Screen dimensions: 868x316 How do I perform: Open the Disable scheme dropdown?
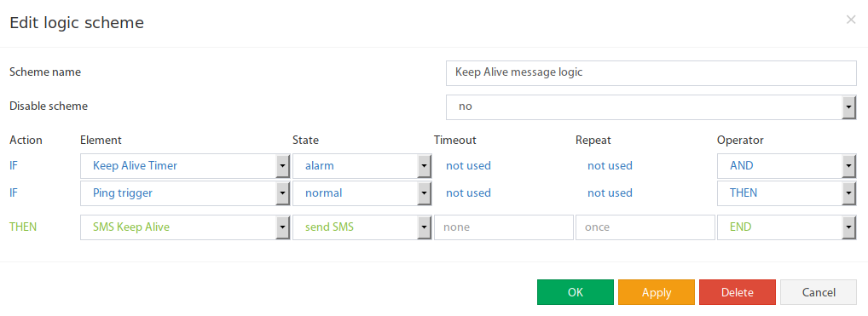(x=651, y=107)
